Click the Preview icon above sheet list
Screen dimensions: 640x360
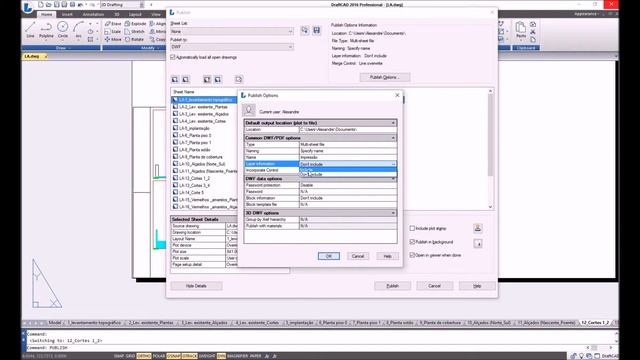click(x=239, y=79)
